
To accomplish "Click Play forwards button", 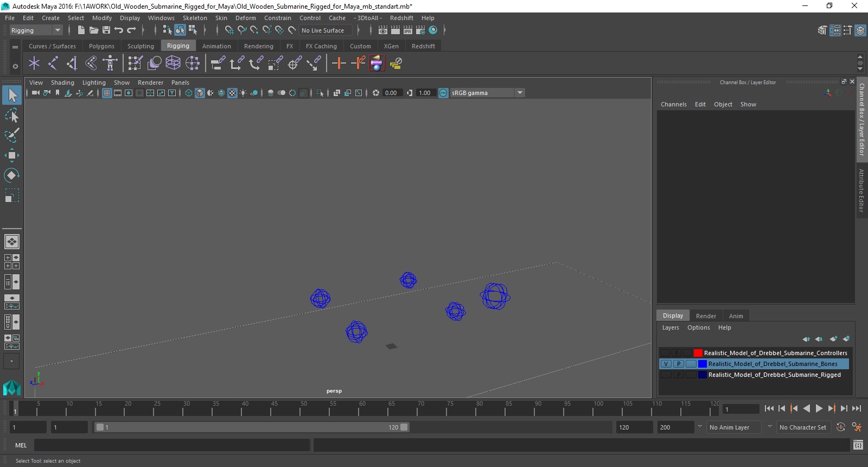I will (x=819, y=408).
